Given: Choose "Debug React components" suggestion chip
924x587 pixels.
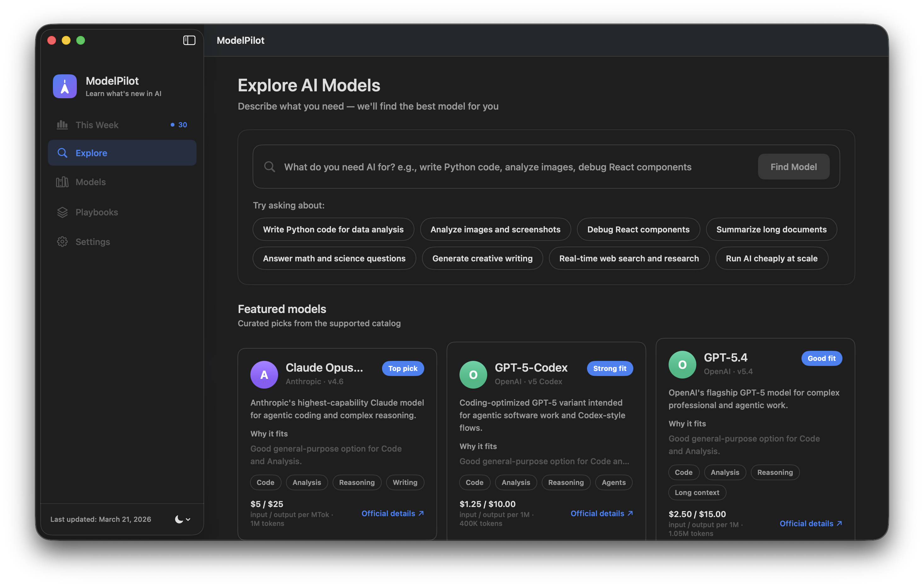Looking at the screenshot, I should (638, 230).
